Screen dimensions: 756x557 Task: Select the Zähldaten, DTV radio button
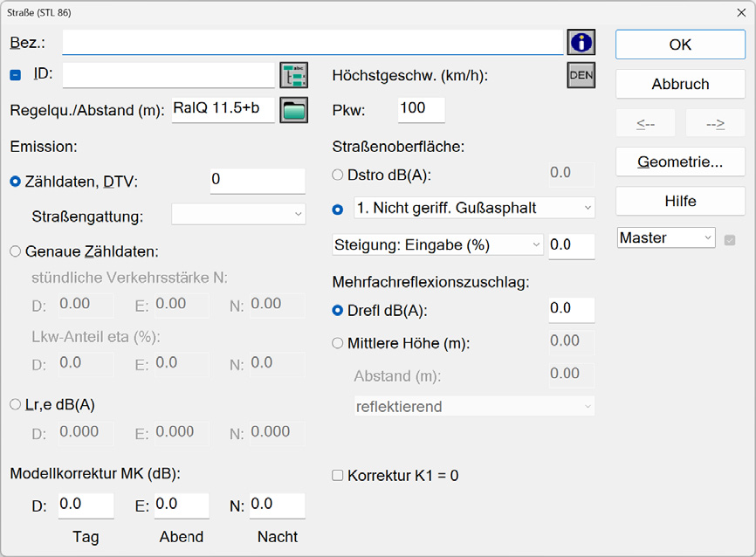click(16, 182)
